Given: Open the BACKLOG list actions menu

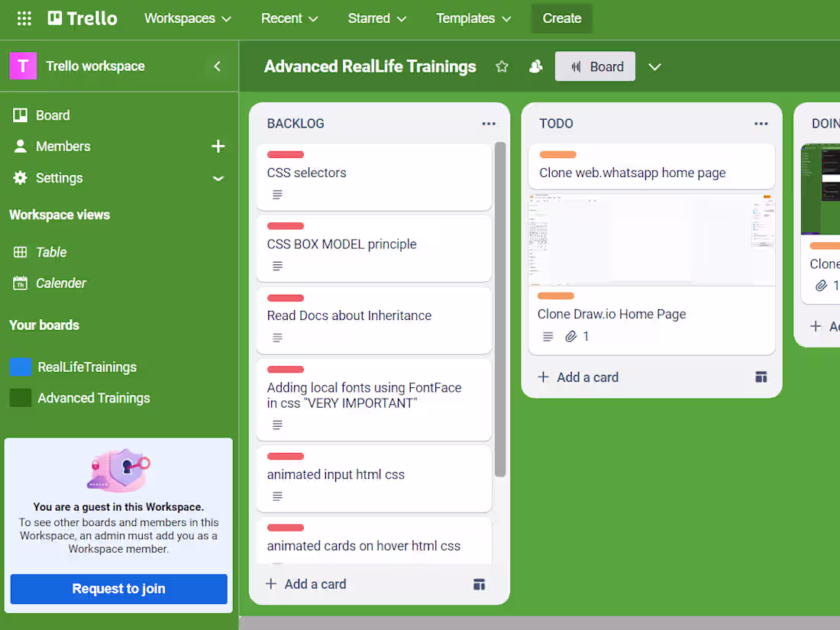Looking at the screenshot, I should click(x=489, y=123).
